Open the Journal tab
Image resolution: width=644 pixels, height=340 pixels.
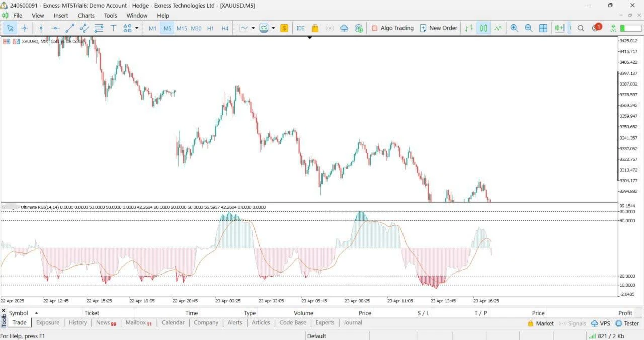pos(353,323)
